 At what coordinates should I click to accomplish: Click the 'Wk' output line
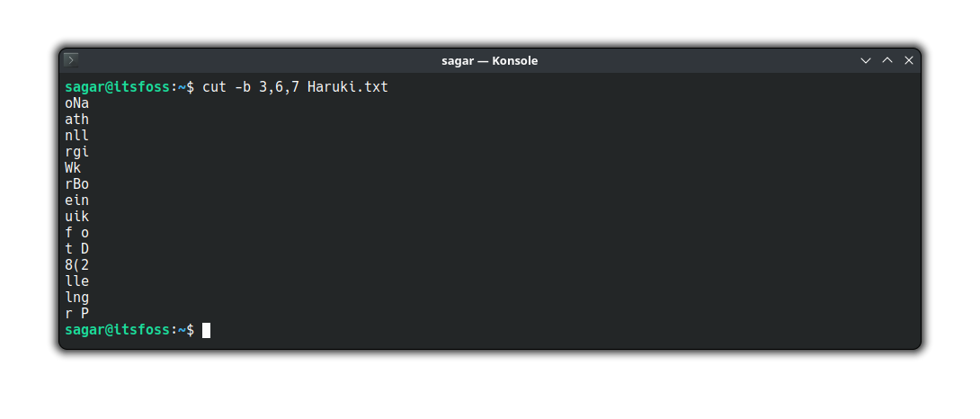tap(73, 168)
